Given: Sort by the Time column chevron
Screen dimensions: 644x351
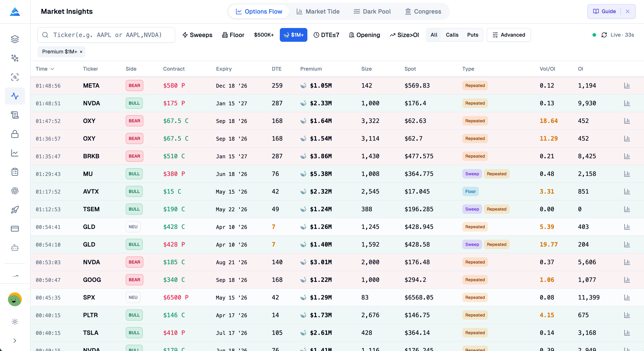Looking at the screenshot, I should coord(52,69).
